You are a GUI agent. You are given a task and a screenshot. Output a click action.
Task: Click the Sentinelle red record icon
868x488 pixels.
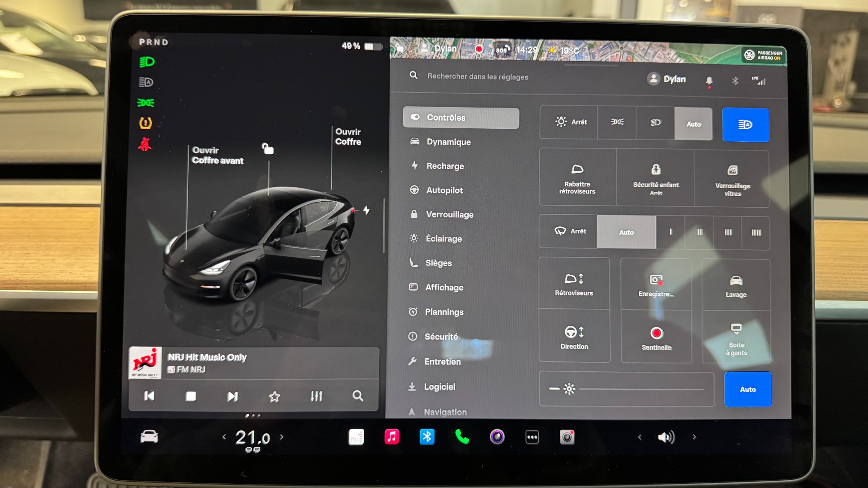656,333
